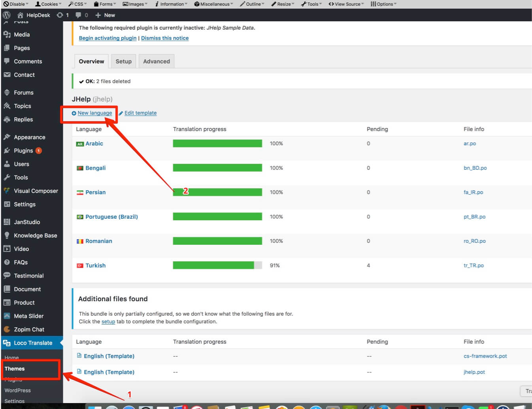Open Themes under Loco Translate
532x409 pixels.
click(x=15, y=369)
